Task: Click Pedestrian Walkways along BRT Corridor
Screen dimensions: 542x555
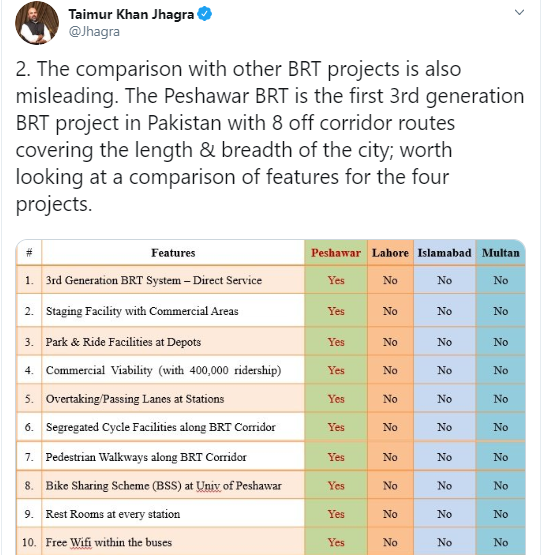Action: click(146, 457)
